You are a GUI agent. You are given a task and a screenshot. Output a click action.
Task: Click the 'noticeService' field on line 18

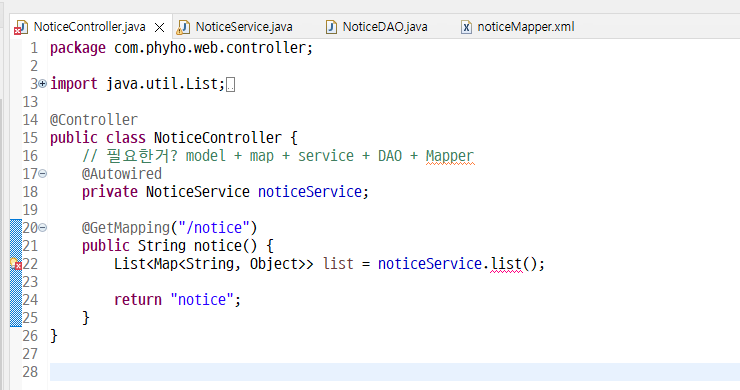pyautogui.click(x=310, y=192)
